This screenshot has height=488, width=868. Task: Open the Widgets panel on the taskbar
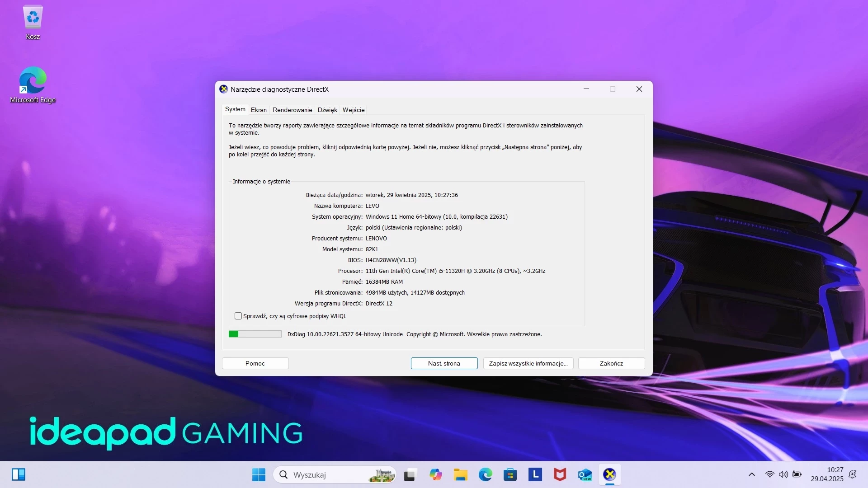pos(19,474)
